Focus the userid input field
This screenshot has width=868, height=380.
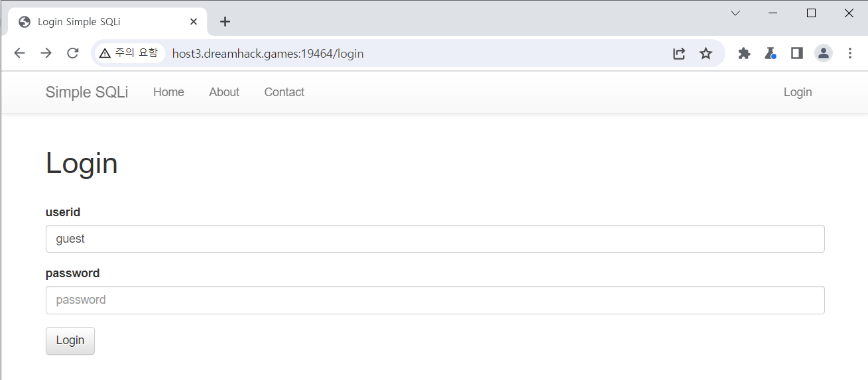435,239
